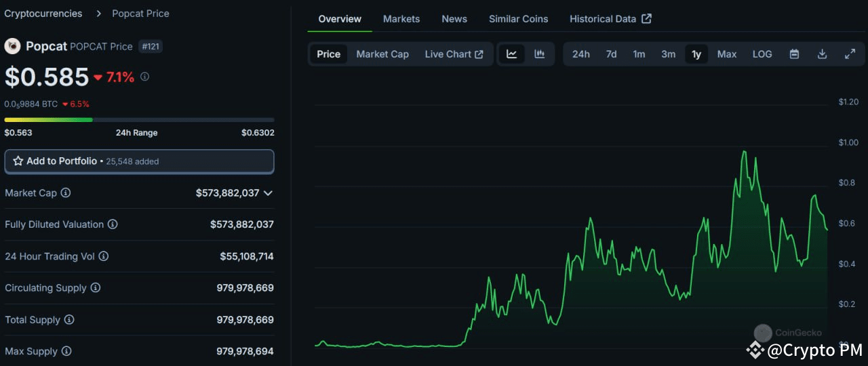Click the 979,978,694 Max Supply value
The image size is (868, 366).
245,351
